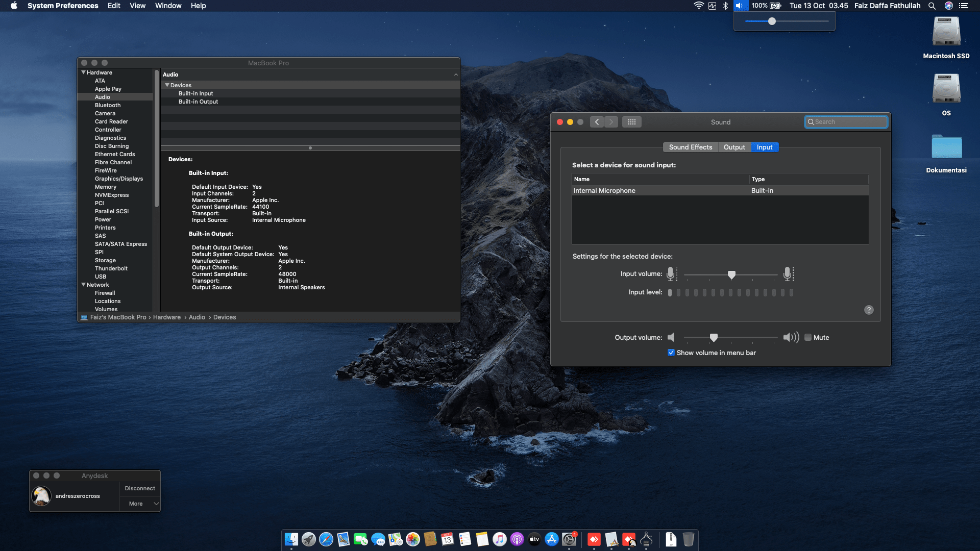Adjust the Input volume slider

pyautogui.click(x=731, y=274)
